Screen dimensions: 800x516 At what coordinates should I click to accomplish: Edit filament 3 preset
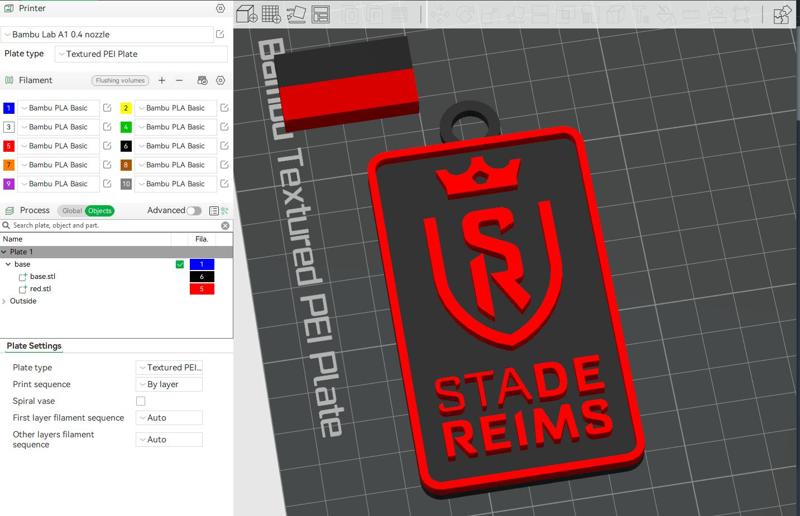pyautogui.click(x=107, y=127)
